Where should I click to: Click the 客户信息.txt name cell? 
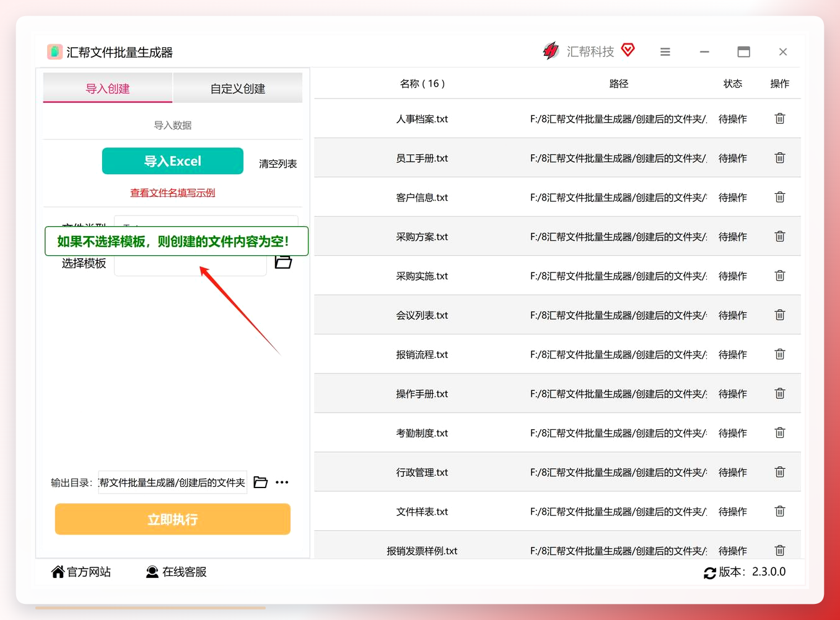(422, 197)
